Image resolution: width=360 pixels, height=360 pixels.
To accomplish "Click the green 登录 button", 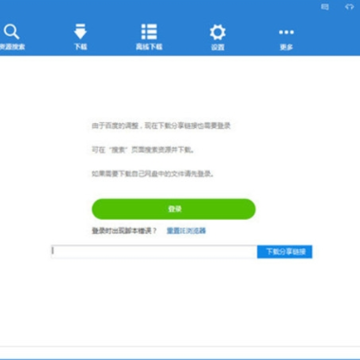I will (x=174, y=209).
